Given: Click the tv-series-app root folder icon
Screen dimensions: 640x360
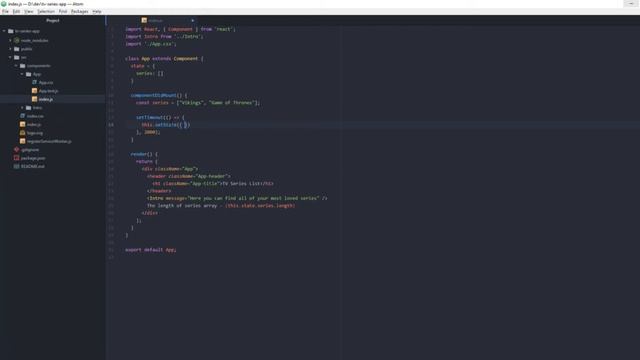Looking at the screenshot, I should coord(11,31).
